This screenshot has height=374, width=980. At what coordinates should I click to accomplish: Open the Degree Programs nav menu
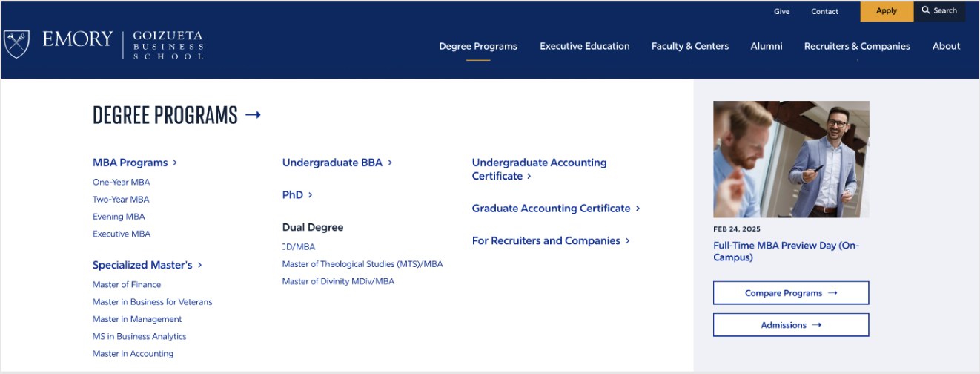click(478, 46)
